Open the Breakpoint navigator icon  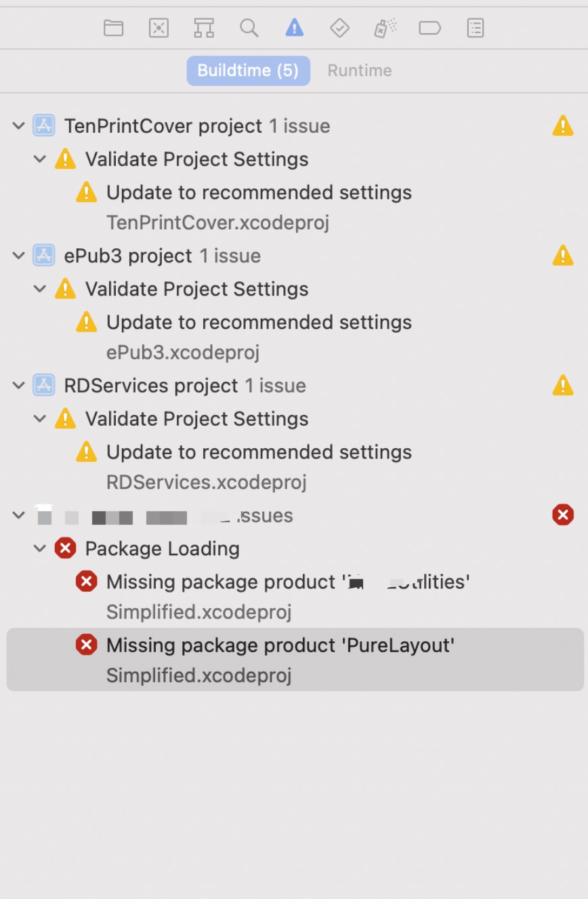[430, 28]
